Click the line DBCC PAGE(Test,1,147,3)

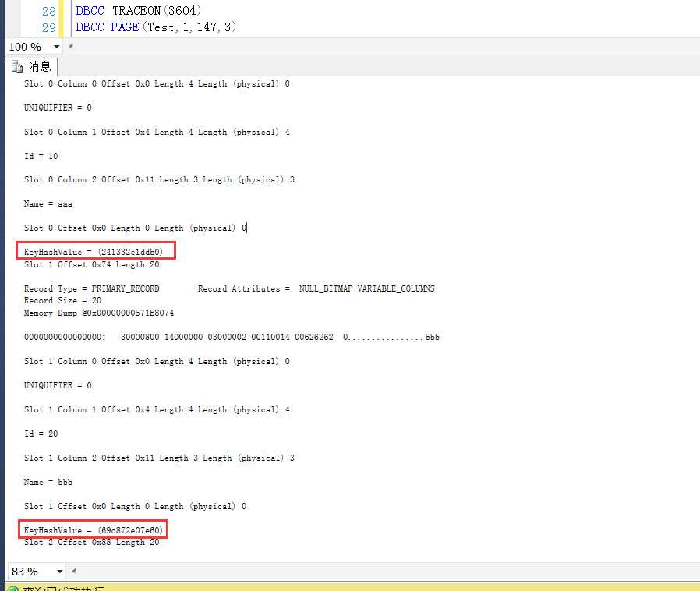pos(156,27)
